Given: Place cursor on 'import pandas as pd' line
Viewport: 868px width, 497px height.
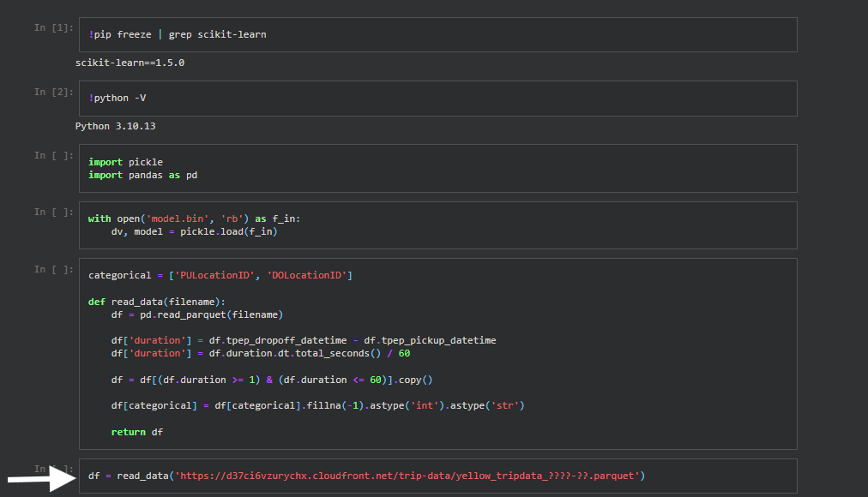Looking at the screenshot, I should 143,176.
